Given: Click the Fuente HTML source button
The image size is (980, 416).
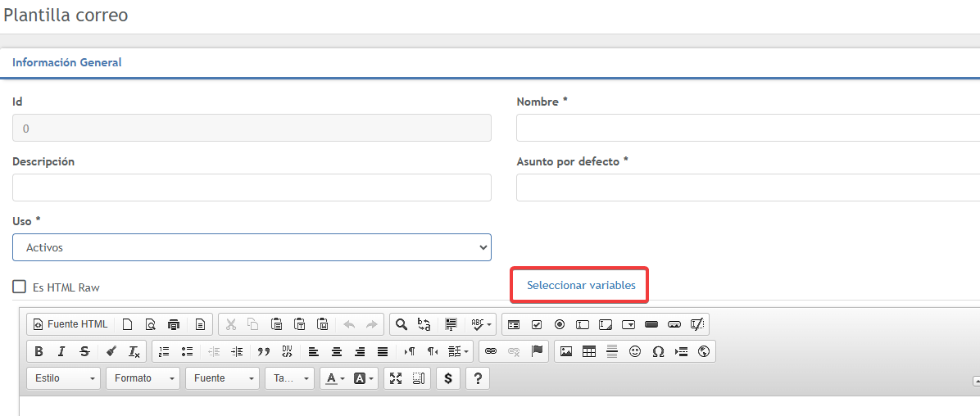Looking at the screenshot, I should click(x=70, y=324).
